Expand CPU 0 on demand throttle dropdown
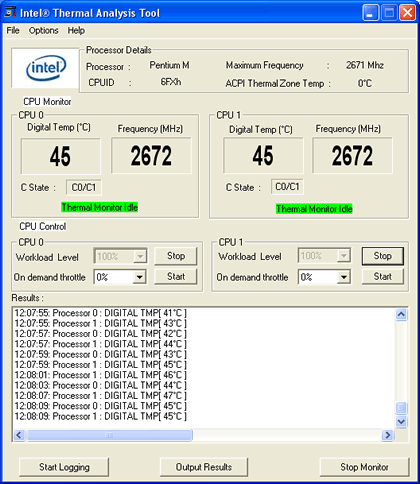The image size is (420, 484). pos(140,277)
